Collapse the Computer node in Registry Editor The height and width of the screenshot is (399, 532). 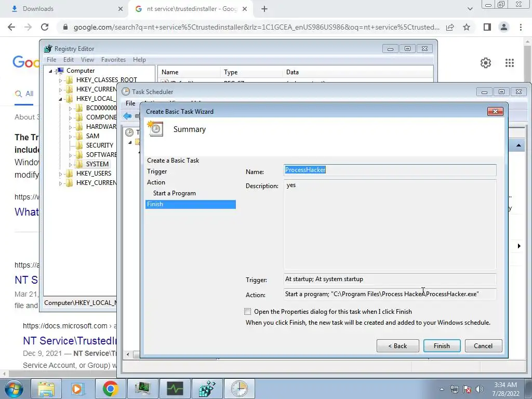50,71
